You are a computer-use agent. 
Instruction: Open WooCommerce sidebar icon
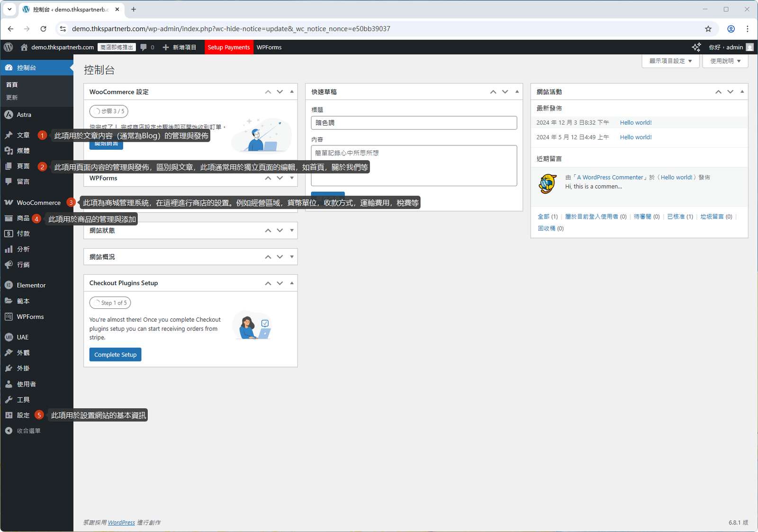click(x=9, y=203)
